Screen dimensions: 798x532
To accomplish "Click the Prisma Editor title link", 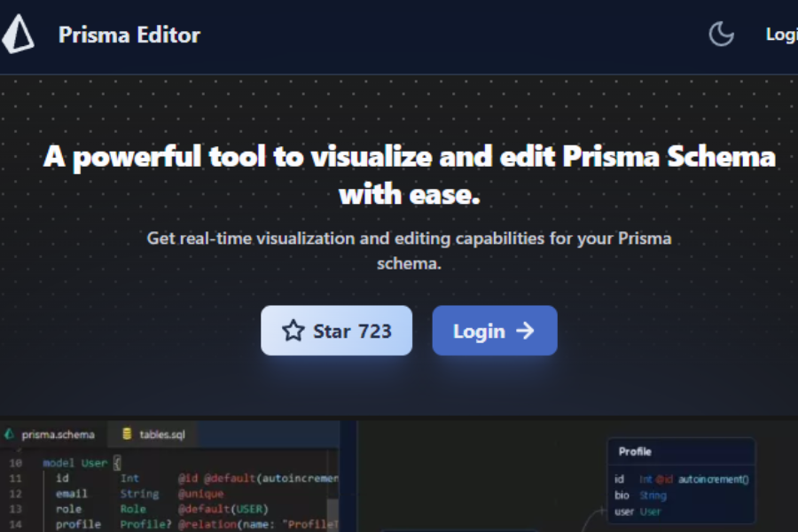I will (x=129, y=35).
